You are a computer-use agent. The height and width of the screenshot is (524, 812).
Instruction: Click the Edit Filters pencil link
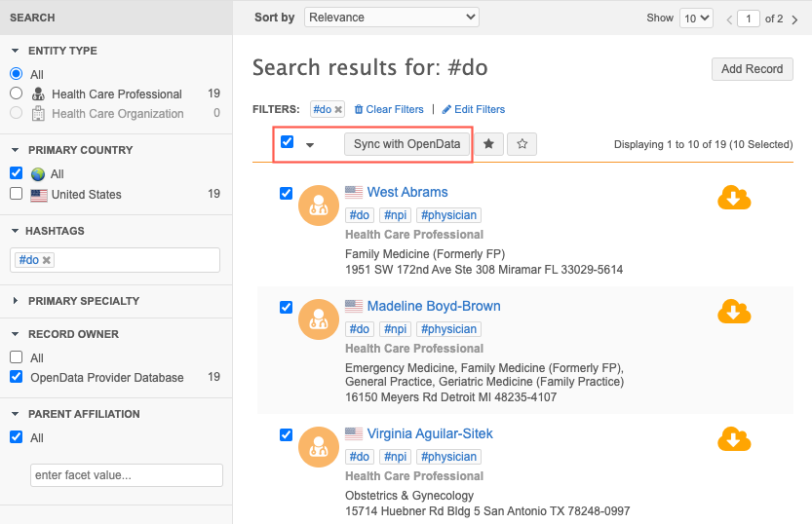(x=473, y=109)
